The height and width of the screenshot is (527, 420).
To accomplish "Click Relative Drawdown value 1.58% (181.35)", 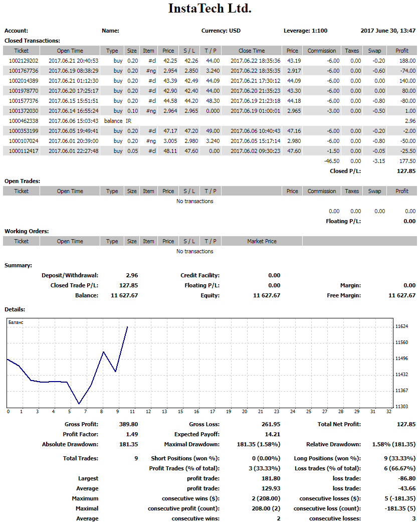I will click(394, 444).
